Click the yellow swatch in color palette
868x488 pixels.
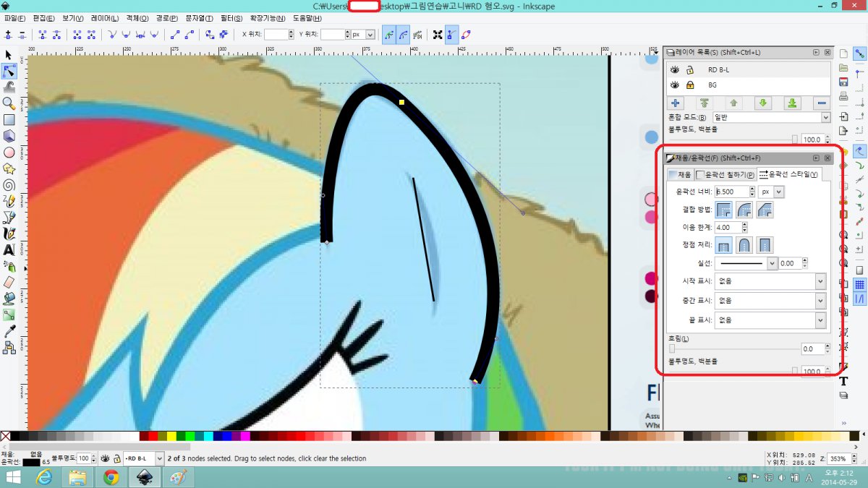[171, 436]
